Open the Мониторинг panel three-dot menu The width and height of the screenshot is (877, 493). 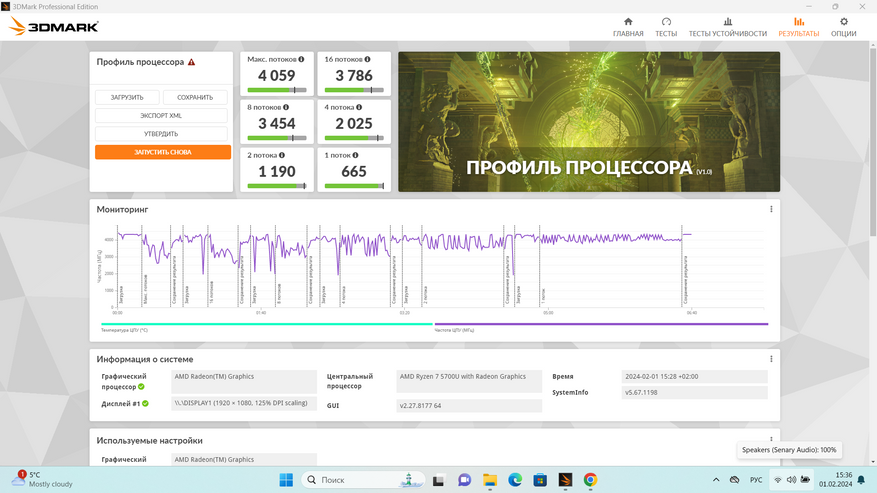pos(771,210)
